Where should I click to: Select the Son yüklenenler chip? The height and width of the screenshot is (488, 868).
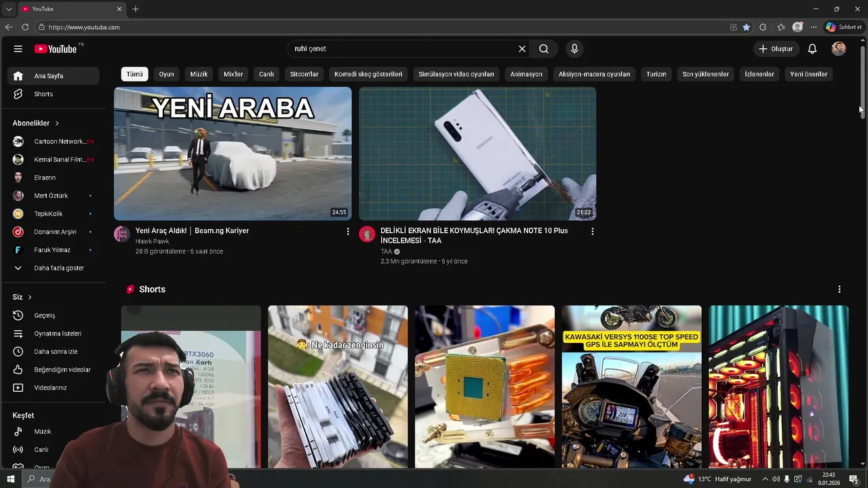pos(705,75)
